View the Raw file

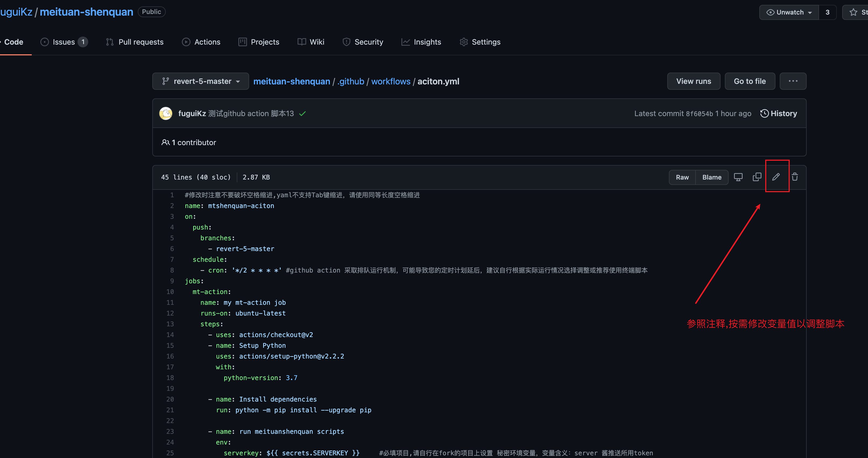point(682,177)
